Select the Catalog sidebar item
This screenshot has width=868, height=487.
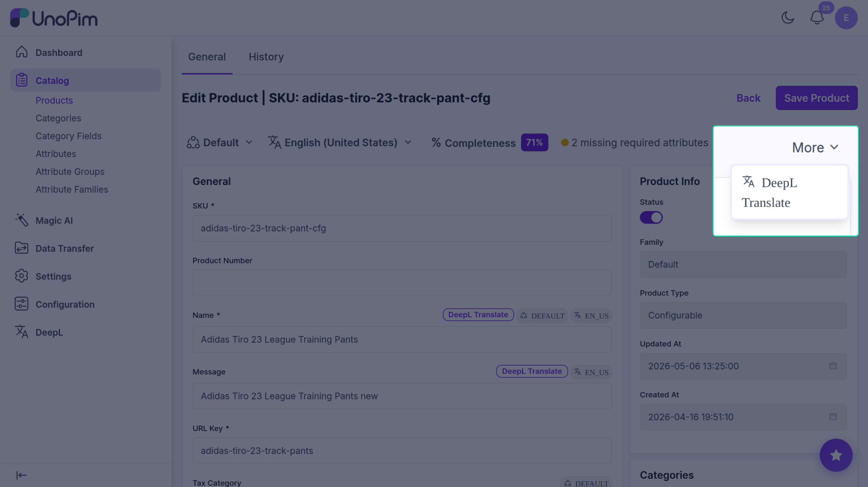pyautogui.click(x=85, y=80)
